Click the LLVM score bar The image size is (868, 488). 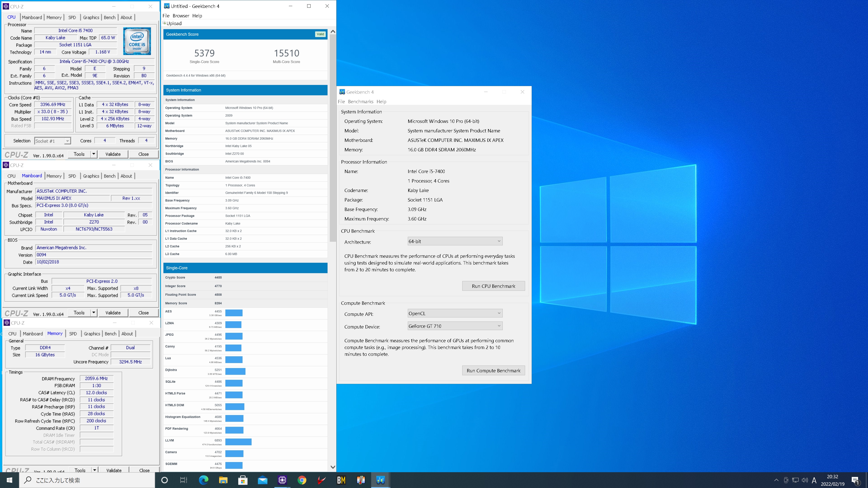238,442
